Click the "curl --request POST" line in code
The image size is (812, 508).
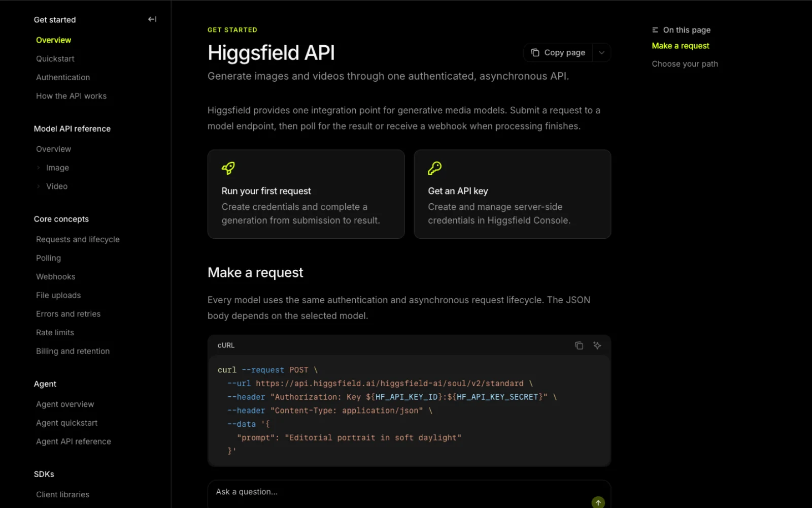(x=267, y=370)
